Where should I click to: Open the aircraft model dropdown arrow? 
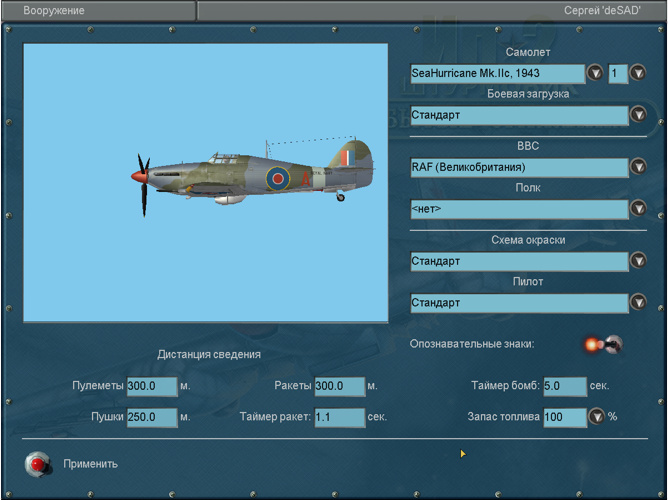click(595, 73)
